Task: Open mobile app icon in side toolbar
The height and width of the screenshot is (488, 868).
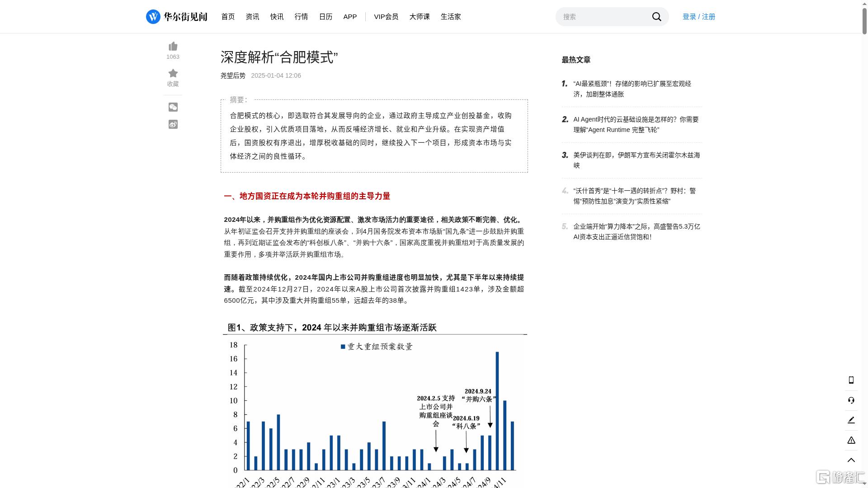Action: [x=851, y=380]
